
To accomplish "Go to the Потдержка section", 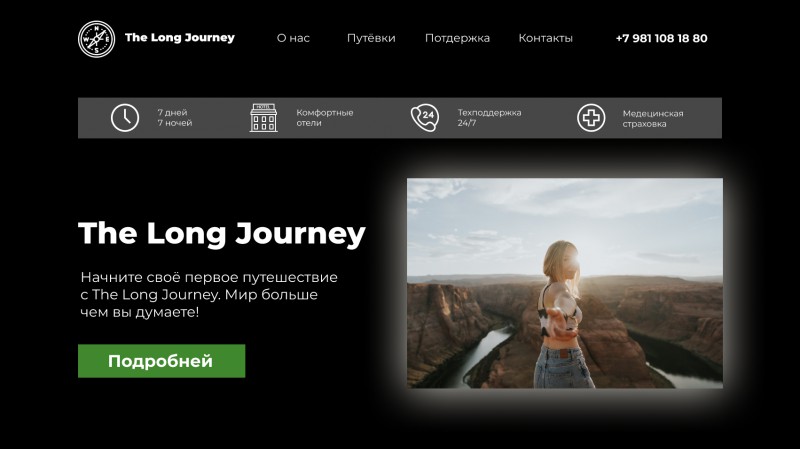I will (x=457, y=38).
